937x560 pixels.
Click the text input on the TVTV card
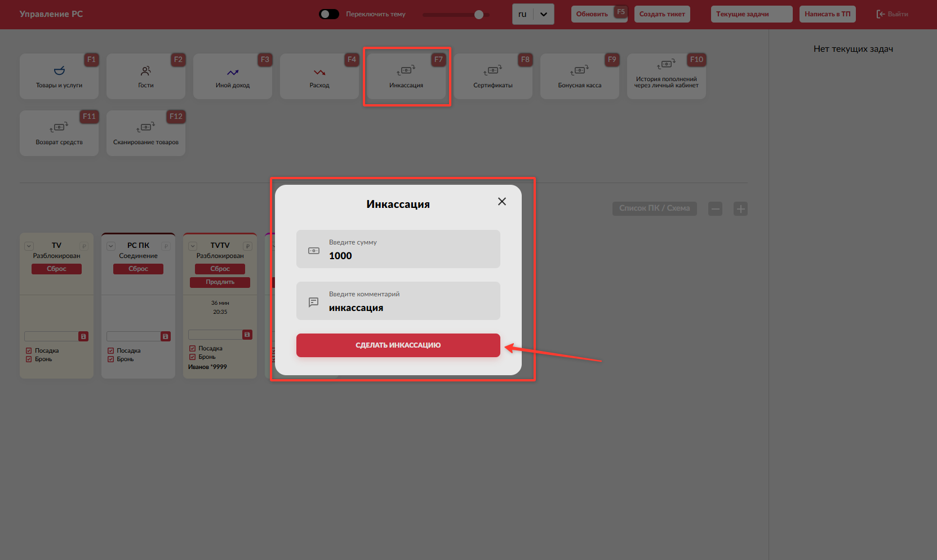click(x=215, y=335)
